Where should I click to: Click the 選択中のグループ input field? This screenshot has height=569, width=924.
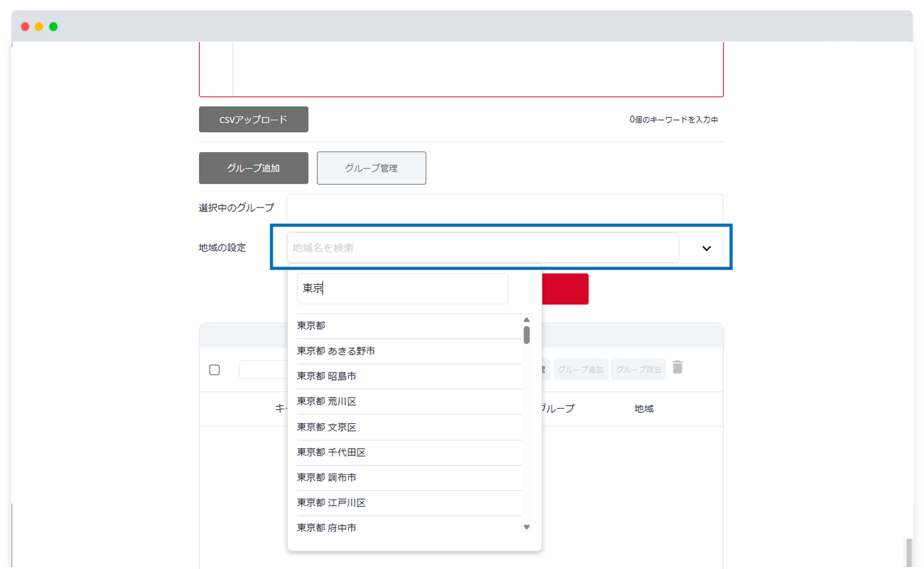(503, 208)
